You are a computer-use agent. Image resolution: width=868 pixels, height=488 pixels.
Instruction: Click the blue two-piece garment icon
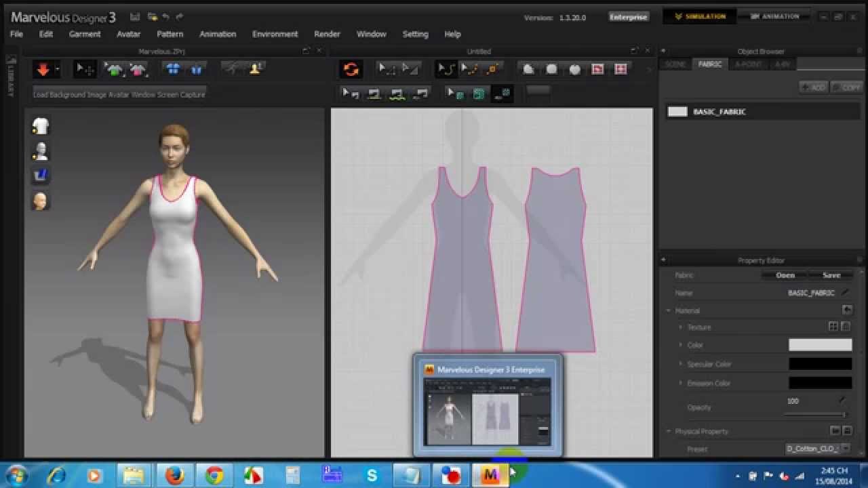click(197, 69)
